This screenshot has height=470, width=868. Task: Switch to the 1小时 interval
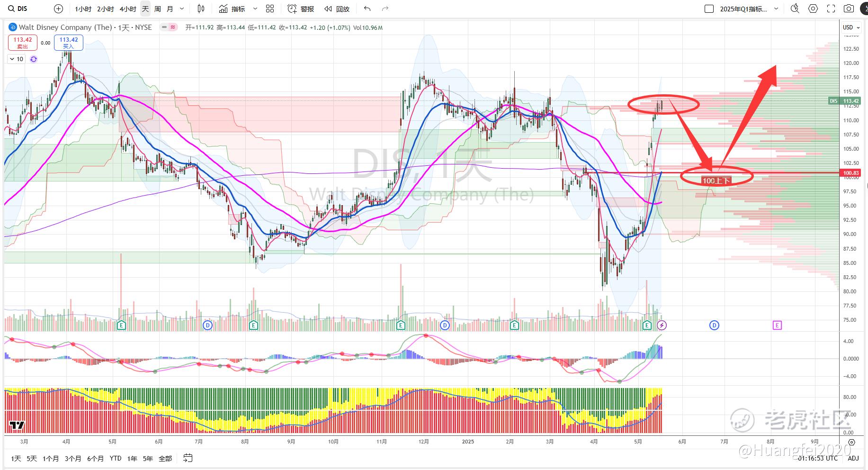[x=83, y=9]
